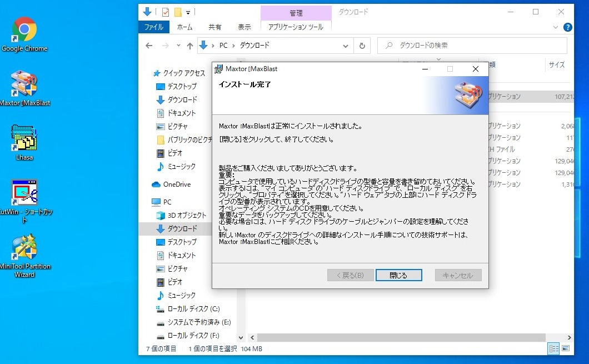Select パブリックのピクチャ folder

click(184, 139)
